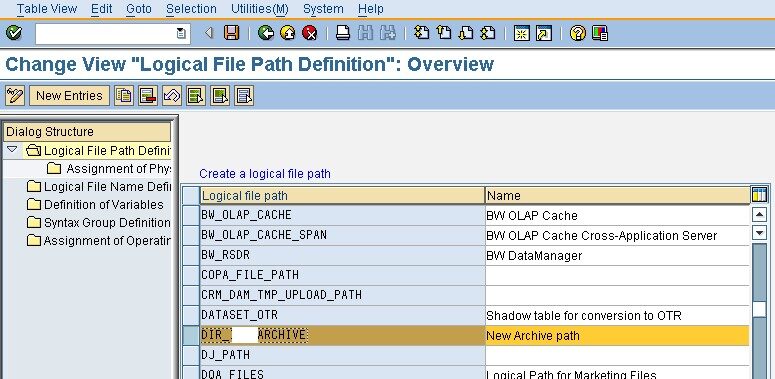Open table column configuration icon
The height and width of the screenshot is (379, 775).
point(759,195)
